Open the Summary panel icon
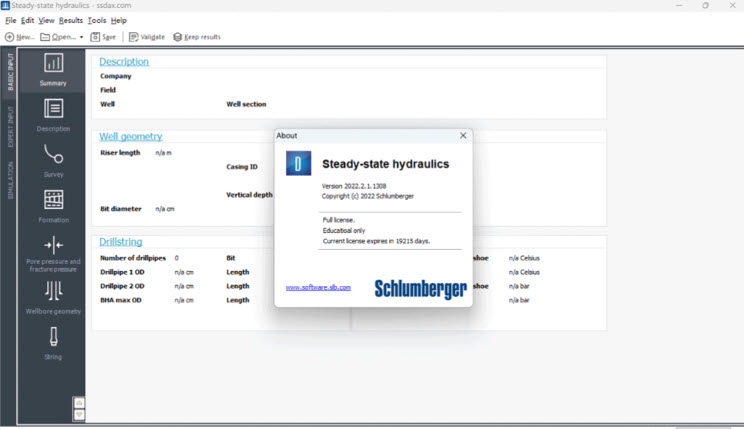The width and height of the screenshot is (744, 429). 53,69
